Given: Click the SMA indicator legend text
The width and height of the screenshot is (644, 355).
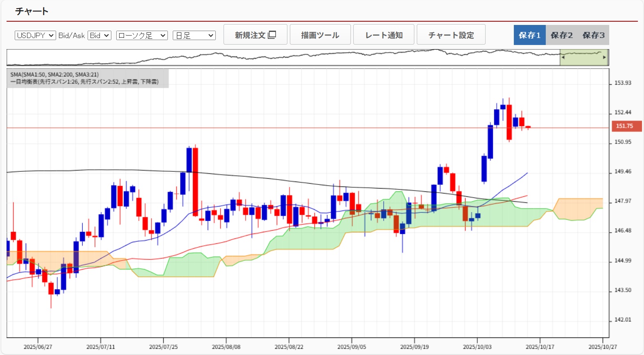Looking at the screenshot, I should [54, 74].
